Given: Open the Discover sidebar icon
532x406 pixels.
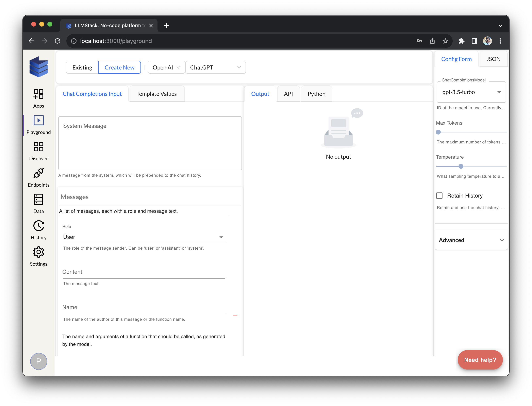Looking at the screenshot, I should coord(38,147).
